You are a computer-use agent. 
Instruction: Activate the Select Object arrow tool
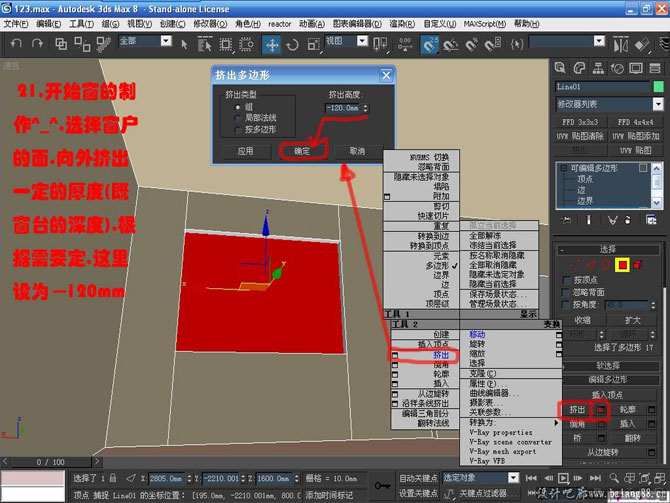click(x=184, y=44)
